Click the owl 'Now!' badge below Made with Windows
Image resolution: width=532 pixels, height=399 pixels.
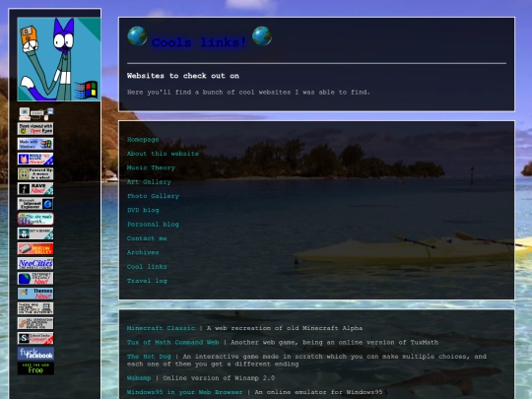tap(35, 159)
